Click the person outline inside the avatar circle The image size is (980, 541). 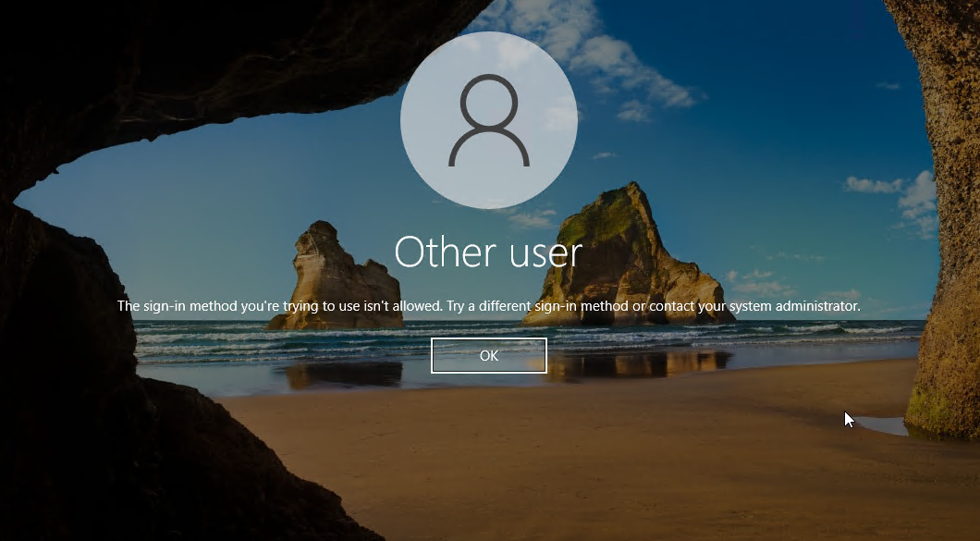click(488, 120)
